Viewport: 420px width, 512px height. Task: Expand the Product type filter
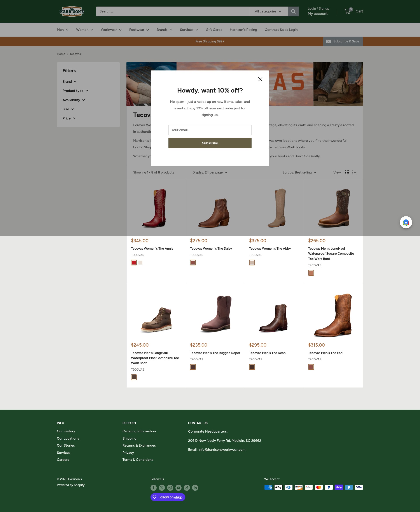(x=75, y=91)
